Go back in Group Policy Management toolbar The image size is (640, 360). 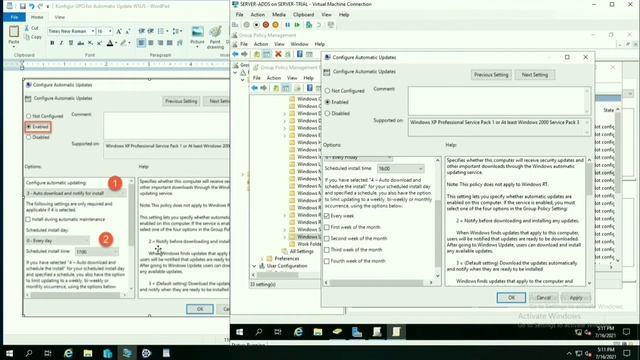[236, 54]
